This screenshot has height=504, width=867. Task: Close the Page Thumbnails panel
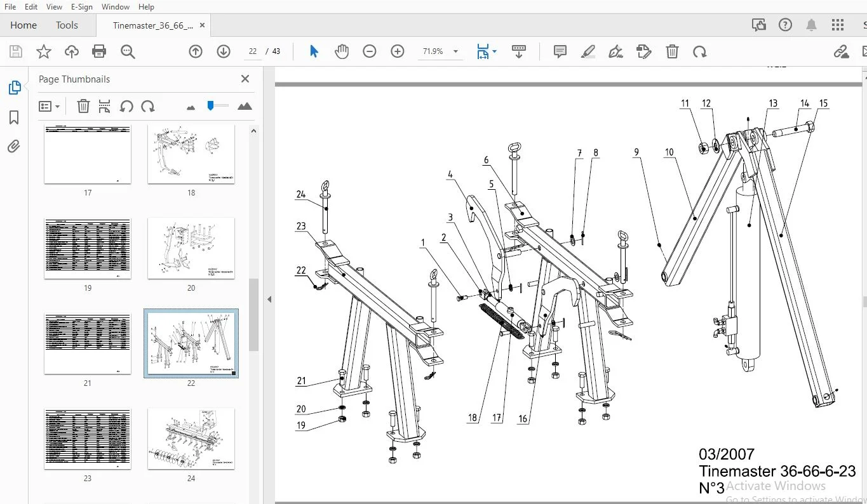point(245,79)
